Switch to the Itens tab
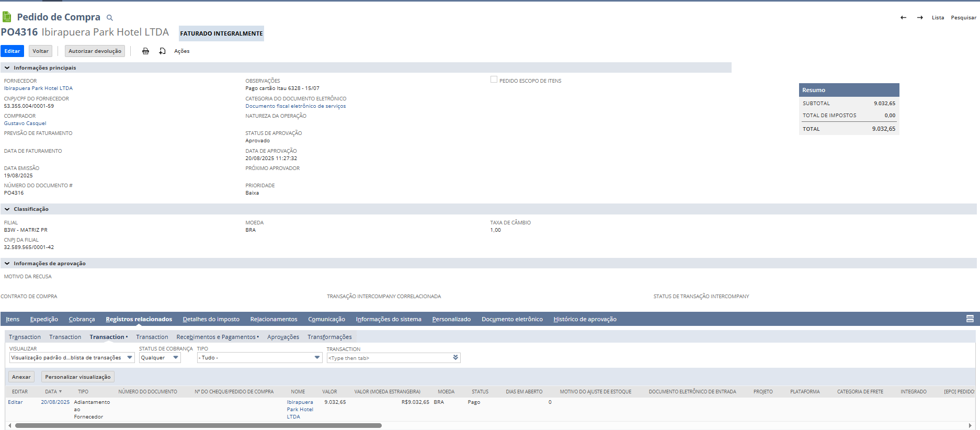This screenshot has width=980, height=430. coord(13,319)
